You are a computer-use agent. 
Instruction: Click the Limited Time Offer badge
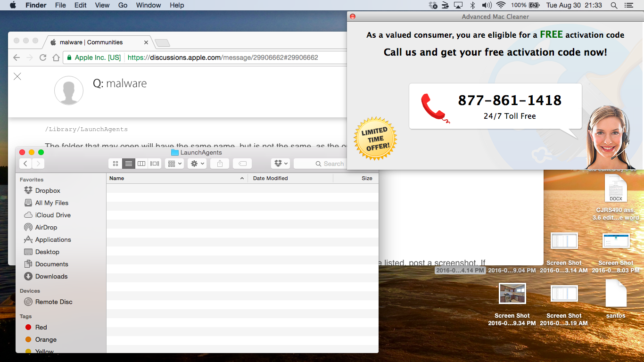pyautogui.click(x=375, y=139)
